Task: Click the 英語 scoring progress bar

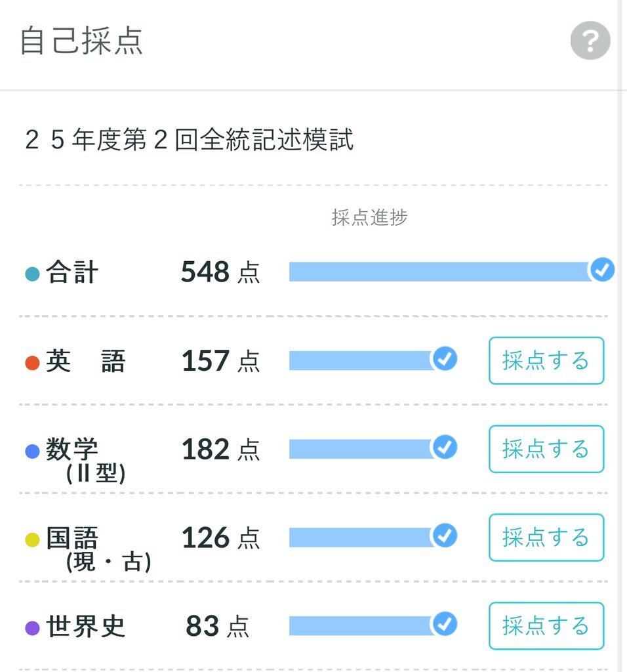Action: coord(361,360)
